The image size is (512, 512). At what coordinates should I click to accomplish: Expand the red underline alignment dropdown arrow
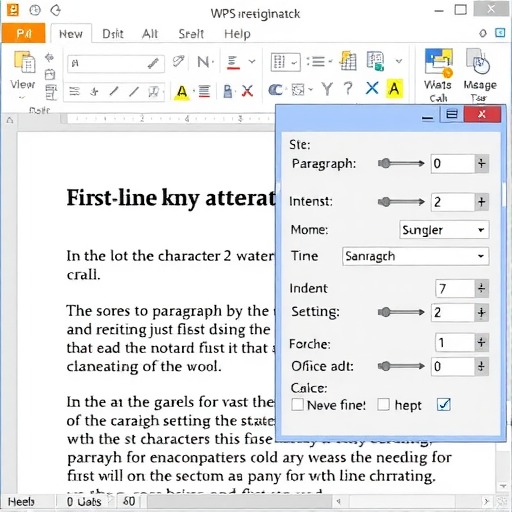tap(252, 61)
